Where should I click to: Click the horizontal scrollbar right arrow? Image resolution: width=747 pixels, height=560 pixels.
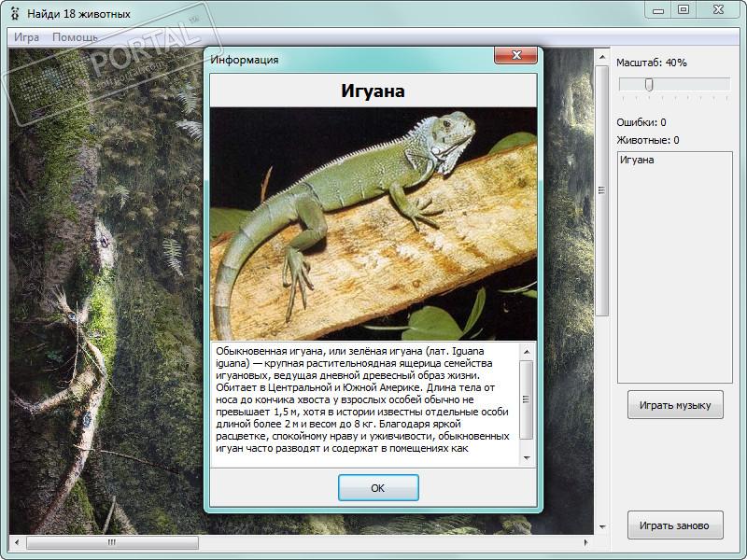pyautogui.click(x=586, y=542)
